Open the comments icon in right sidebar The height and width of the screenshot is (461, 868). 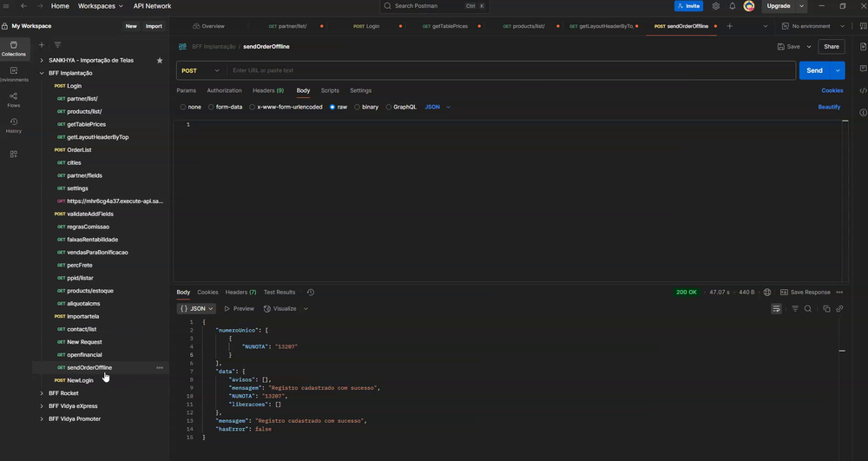tap(863, 69)
